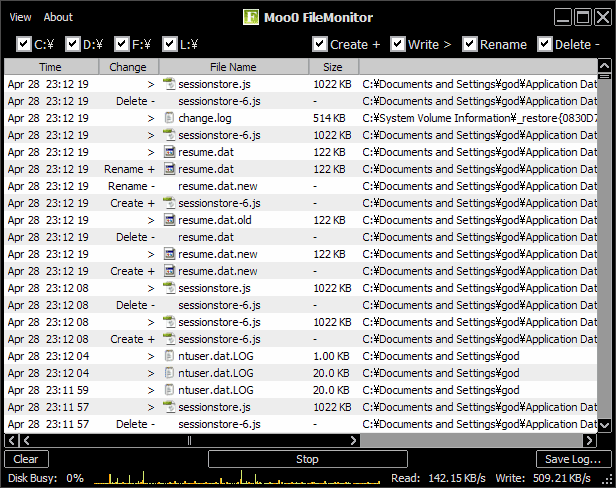
Task: Click the icon beside 1.00 KB ntuser.dat.LOG
Action: pos(169,356)
